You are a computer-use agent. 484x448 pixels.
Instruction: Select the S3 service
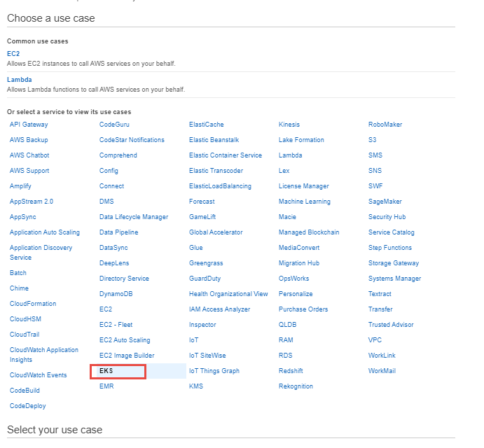pyautogui.click(x=372, y=140)
